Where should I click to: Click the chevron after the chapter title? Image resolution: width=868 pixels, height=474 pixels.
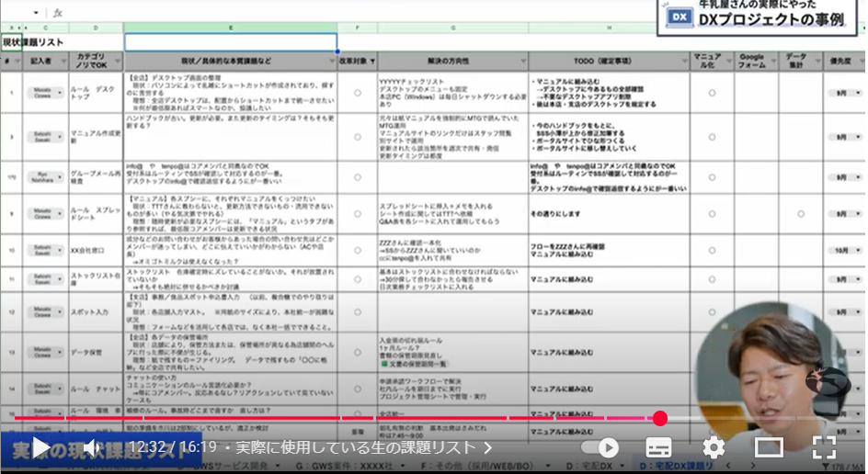[x=488, y=447]
